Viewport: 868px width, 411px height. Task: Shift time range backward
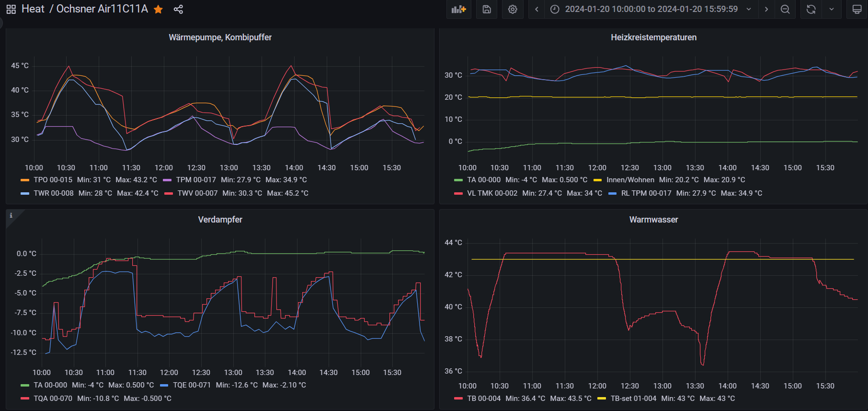click(x=537, y=9)
